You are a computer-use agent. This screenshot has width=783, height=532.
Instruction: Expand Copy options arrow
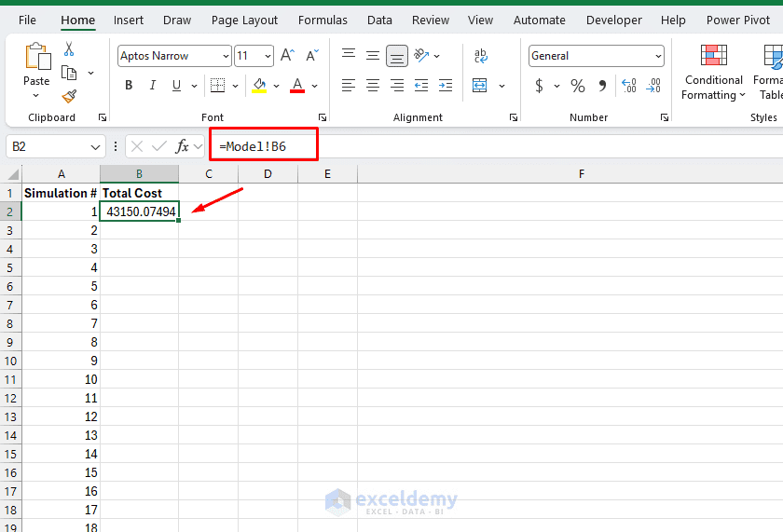[91, 74]
